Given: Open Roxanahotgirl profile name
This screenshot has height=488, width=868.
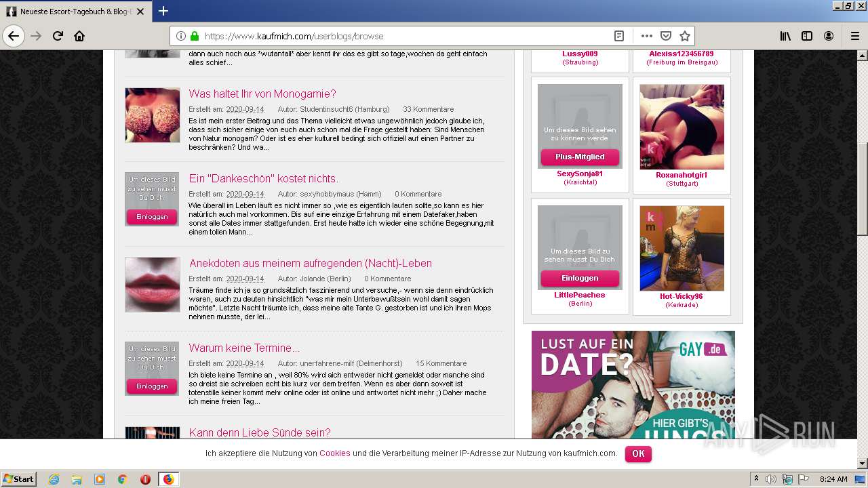Looking at the screenshot, I should pyautogui.click(x=682, y=175).
